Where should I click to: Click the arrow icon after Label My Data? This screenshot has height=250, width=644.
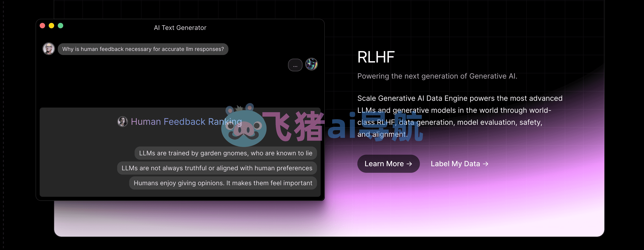point(486,164)
